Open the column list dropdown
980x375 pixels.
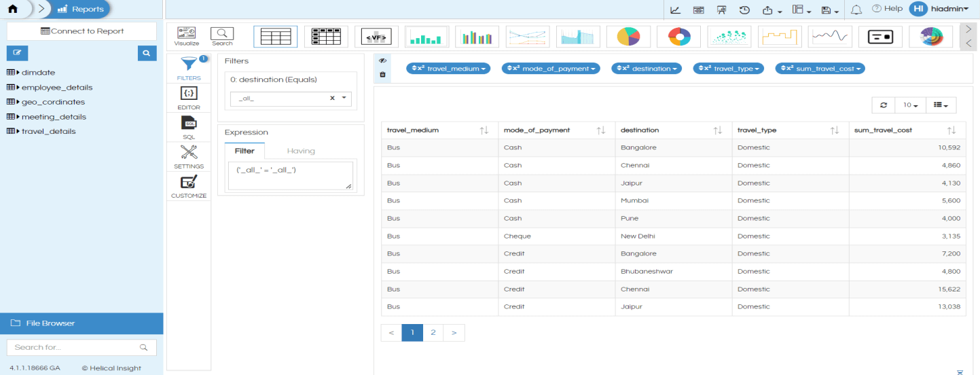(x=941, y=105)
